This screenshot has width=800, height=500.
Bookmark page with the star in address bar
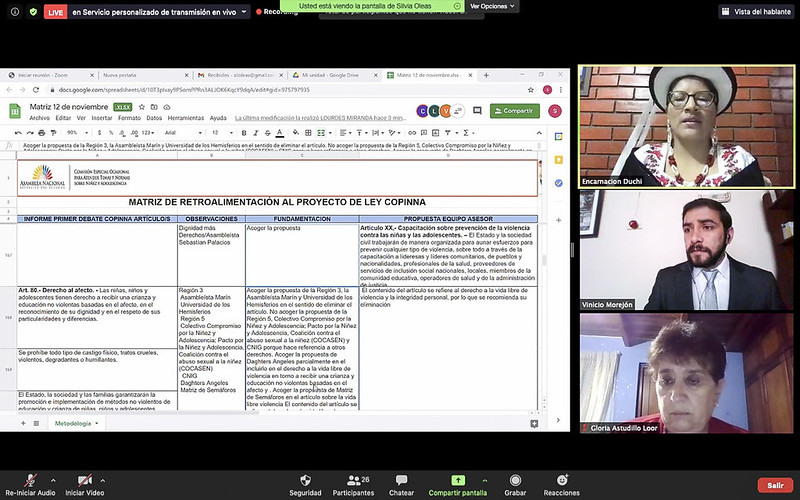pos(531,90)
